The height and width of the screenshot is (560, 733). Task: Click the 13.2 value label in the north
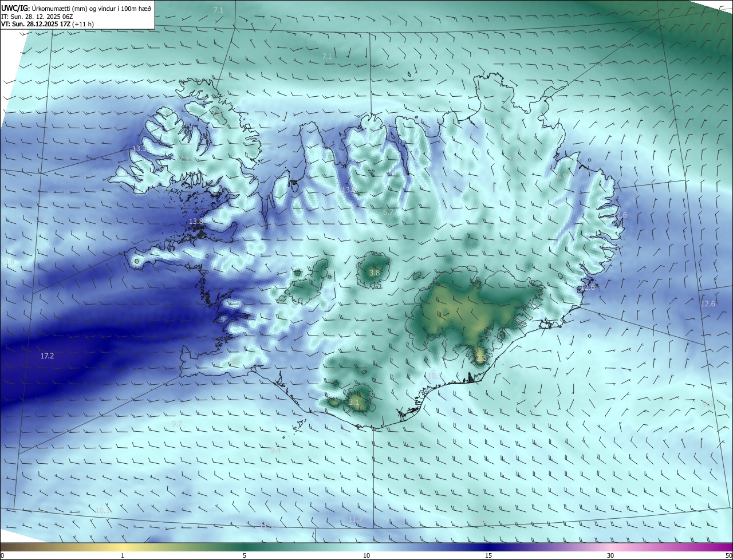pyautogui.click(x=349, y=190)
